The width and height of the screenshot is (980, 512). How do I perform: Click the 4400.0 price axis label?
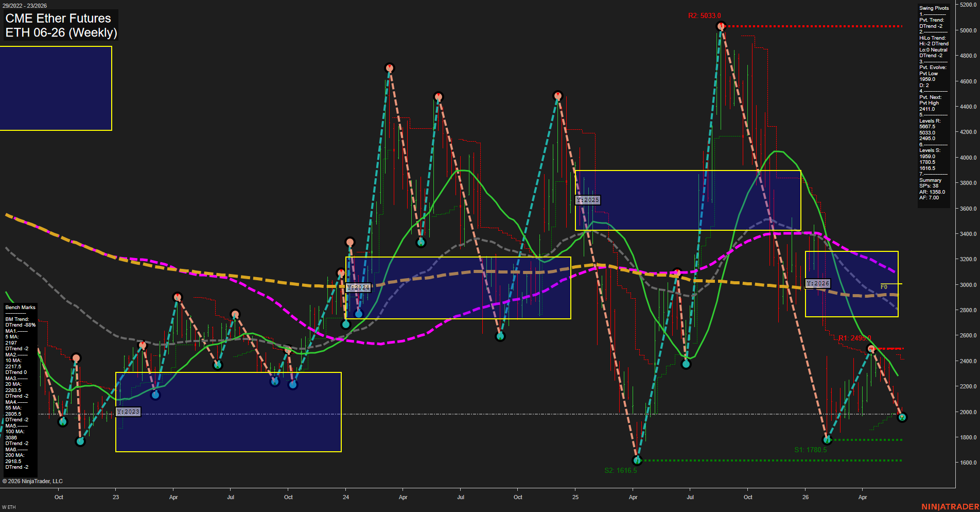[x=968, y=107]
